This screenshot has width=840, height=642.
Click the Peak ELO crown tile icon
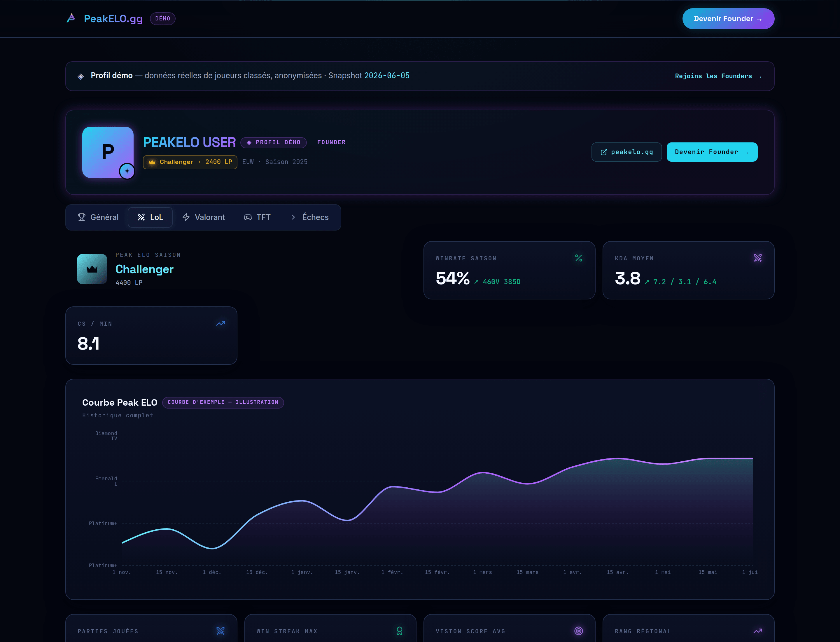[92, 269]
